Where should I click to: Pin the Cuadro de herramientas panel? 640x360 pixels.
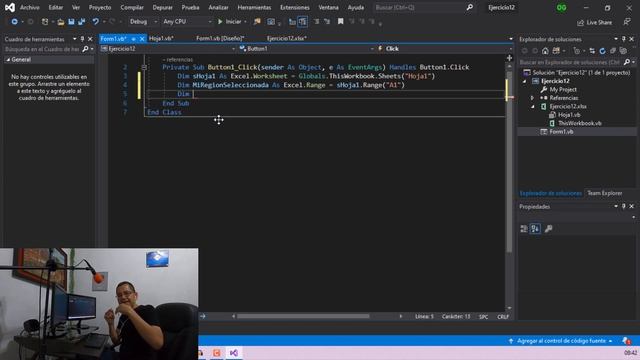coord(82,39)
